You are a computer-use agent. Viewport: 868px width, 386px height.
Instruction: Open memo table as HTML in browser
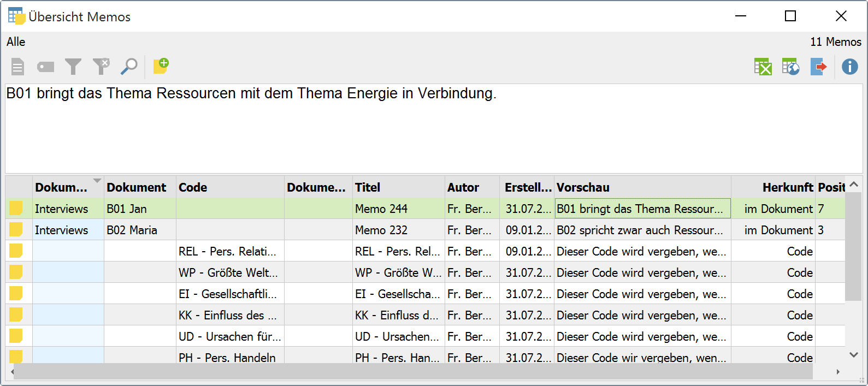(x=790, y=67)
